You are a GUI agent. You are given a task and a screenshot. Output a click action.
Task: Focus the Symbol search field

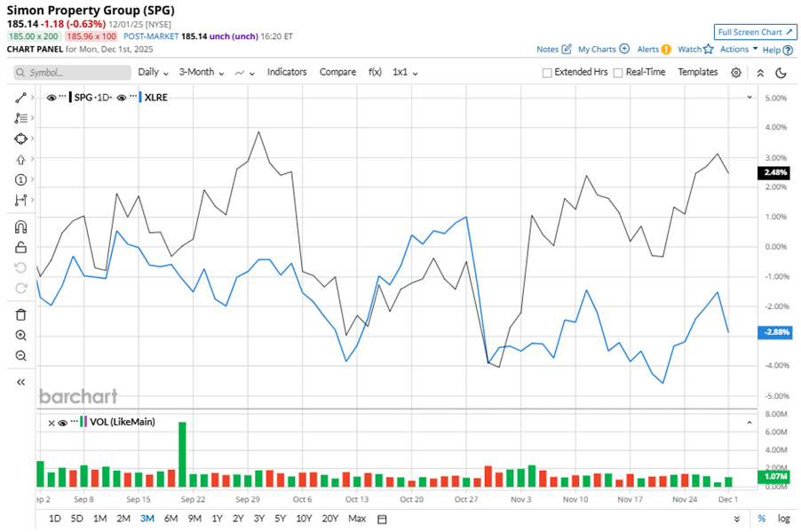click(x=72, y=73)
